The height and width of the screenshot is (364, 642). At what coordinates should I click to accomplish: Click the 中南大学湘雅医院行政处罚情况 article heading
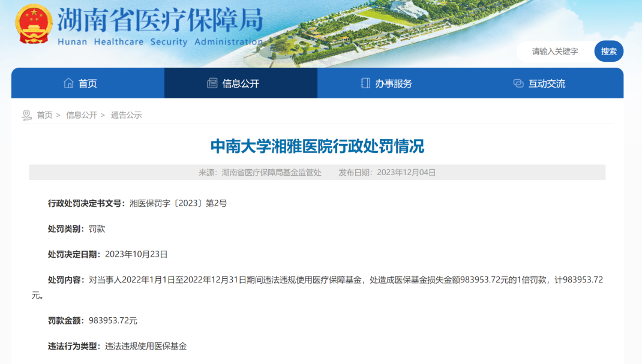tap(317, 146)
